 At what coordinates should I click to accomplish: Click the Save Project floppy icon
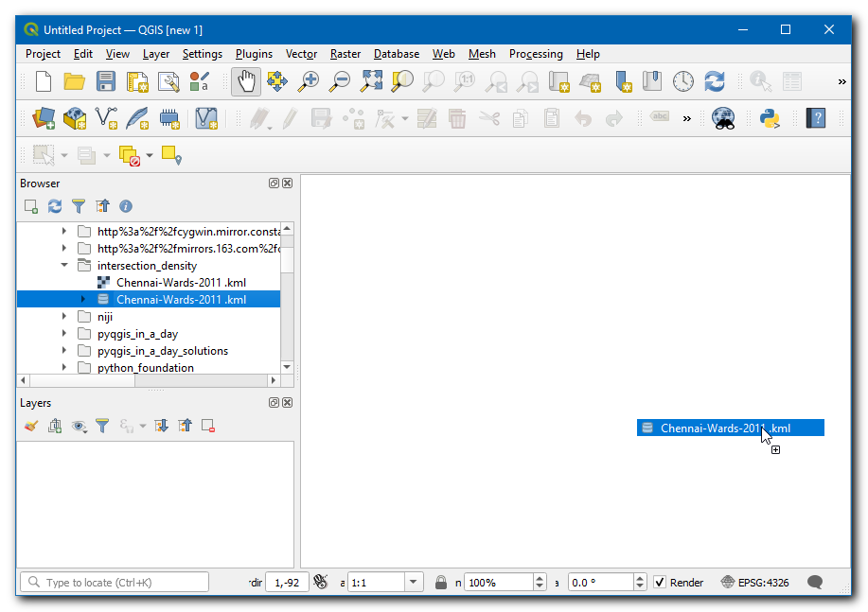[x=106, y=82]
